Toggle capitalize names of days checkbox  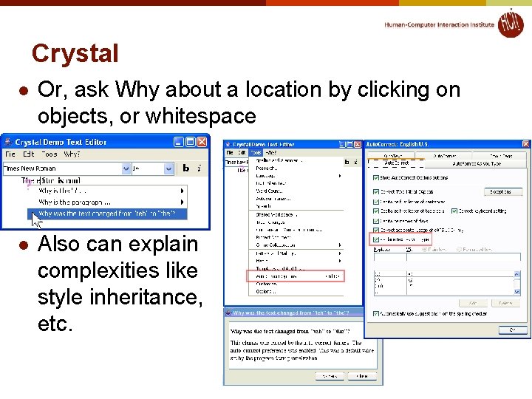(376, 221)
